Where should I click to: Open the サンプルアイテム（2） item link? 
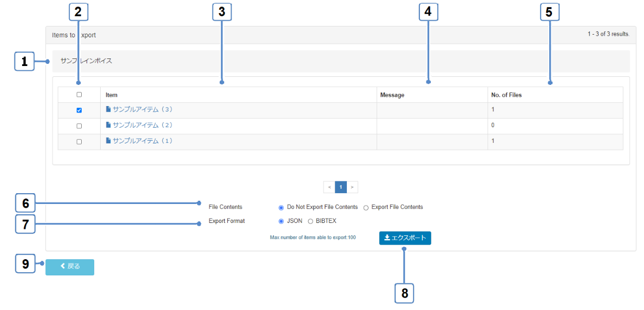[142, 125]
